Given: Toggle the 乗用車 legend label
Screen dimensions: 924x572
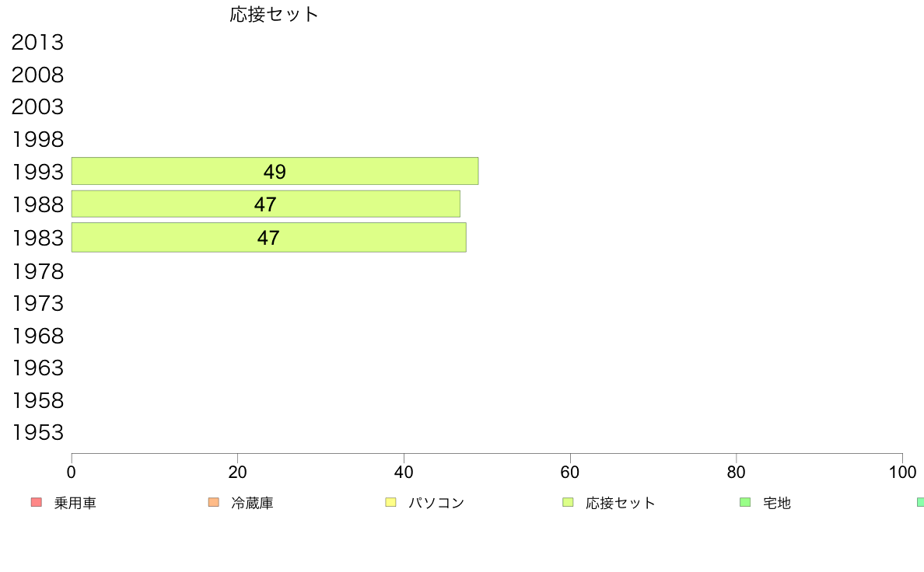Looking at the screenshot, I should [x=75, y=503].
